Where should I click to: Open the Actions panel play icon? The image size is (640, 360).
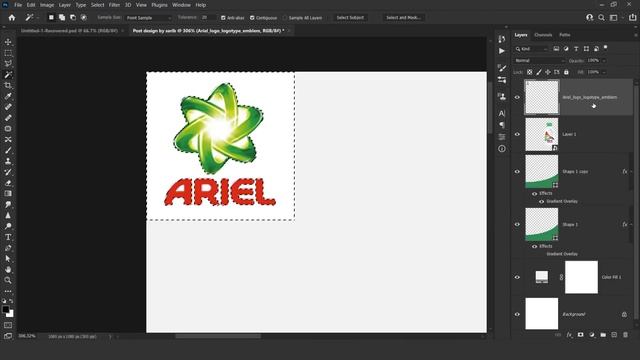pyautogui.click(x=502, y=51)
